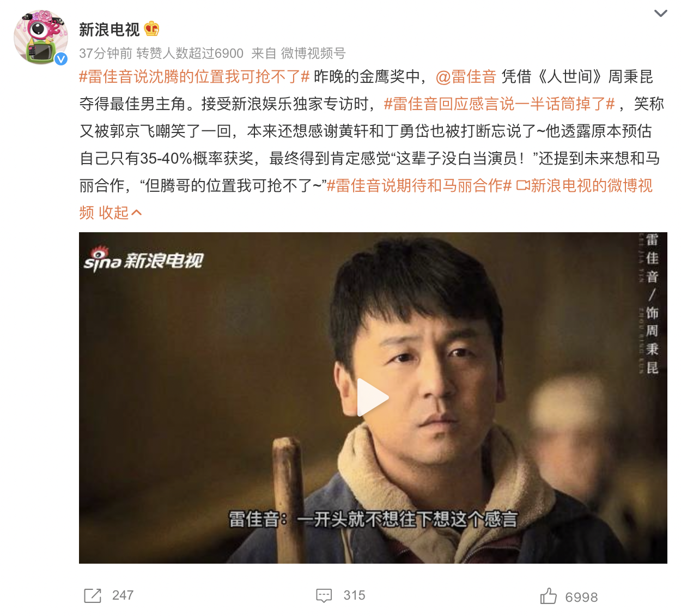Screen dimensions: 681x616
Task: Click the crown membership icon
Action: point(151,29)
